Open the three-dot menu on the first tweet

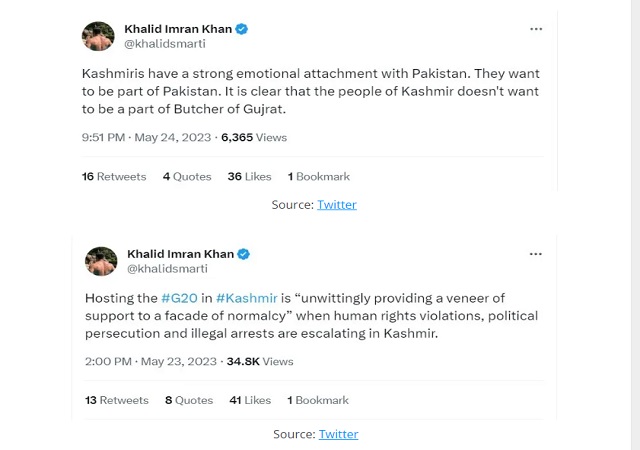537,29
